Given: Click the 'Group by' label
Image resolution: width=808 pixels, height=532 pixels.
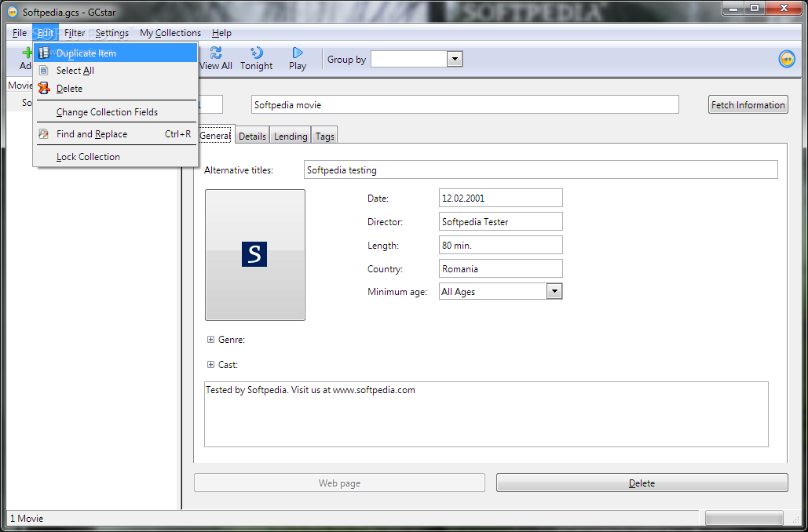Looking at the screenshot, I should (x=347, y=59).
